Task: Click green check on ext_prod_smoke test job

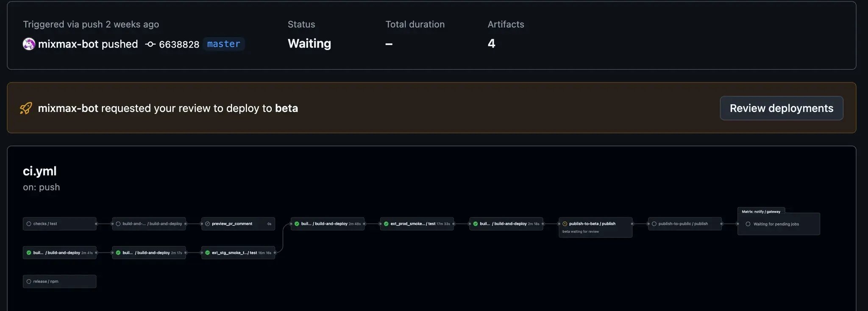Action: coord(386,224)
